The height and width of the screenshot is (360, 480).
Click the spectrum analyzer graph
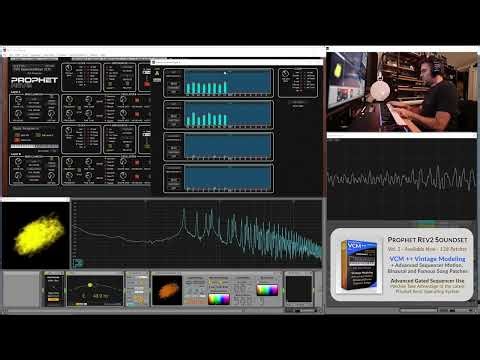click(x=197, y=234)
